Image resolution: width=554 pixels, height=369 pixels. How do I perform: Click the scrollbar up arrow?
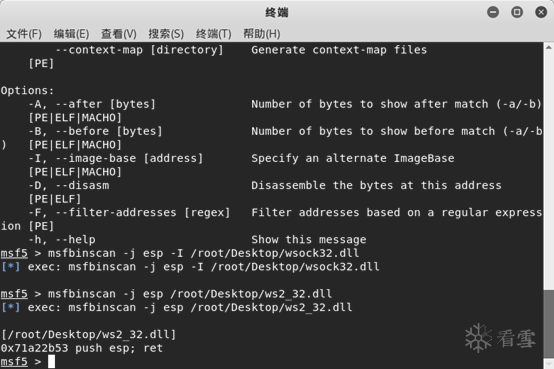click(x=548, y=47)
